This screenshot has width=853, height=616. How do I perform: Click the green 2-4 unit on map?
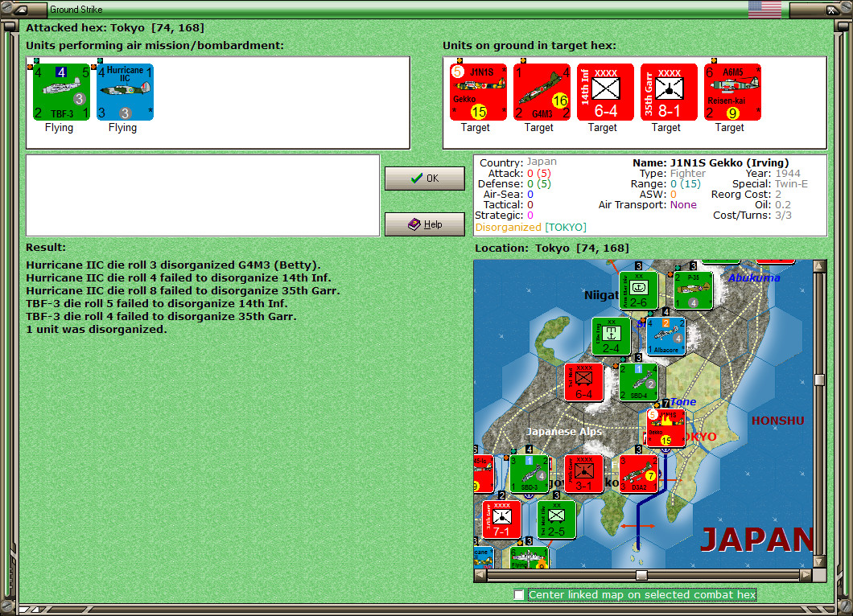pyautogui.click(x=611, y=336)
